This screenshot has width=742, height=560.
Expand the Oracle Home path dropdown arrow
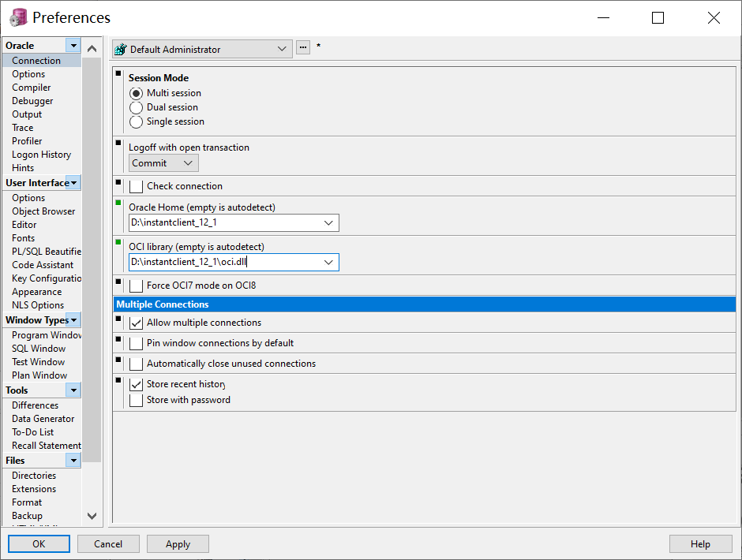point(328,222)
